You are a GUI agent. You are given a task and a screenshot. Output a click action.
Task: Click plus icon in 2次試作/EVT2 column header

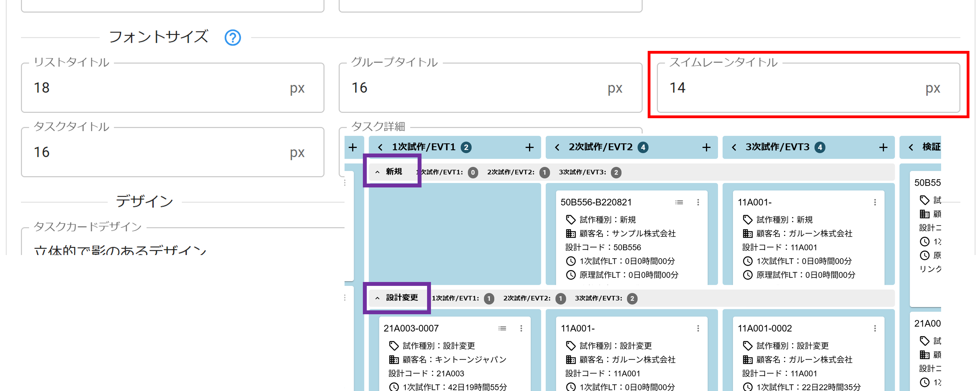706,147
